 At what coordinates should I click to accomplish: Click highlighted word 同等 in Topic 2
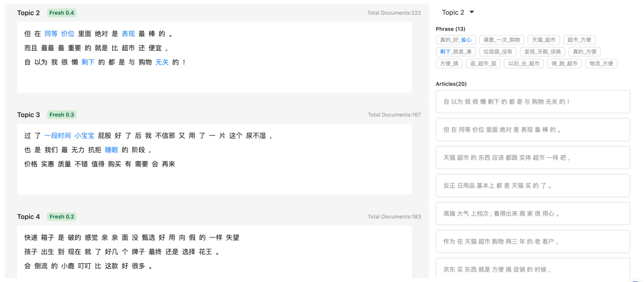[x=51, y=34]
